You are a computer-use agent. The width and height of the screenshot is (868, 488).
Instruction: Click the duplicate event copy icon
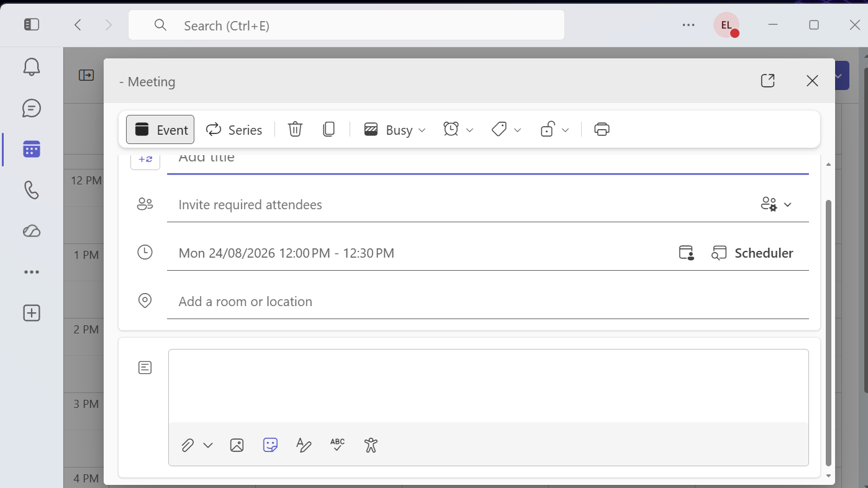(329, 129)
